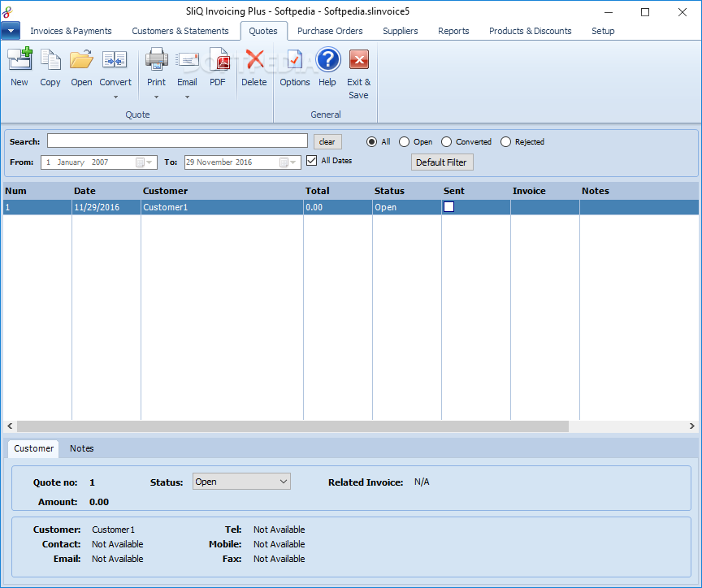Click inside the Search text field
The image size is (702, 588).
click(177, 141)
